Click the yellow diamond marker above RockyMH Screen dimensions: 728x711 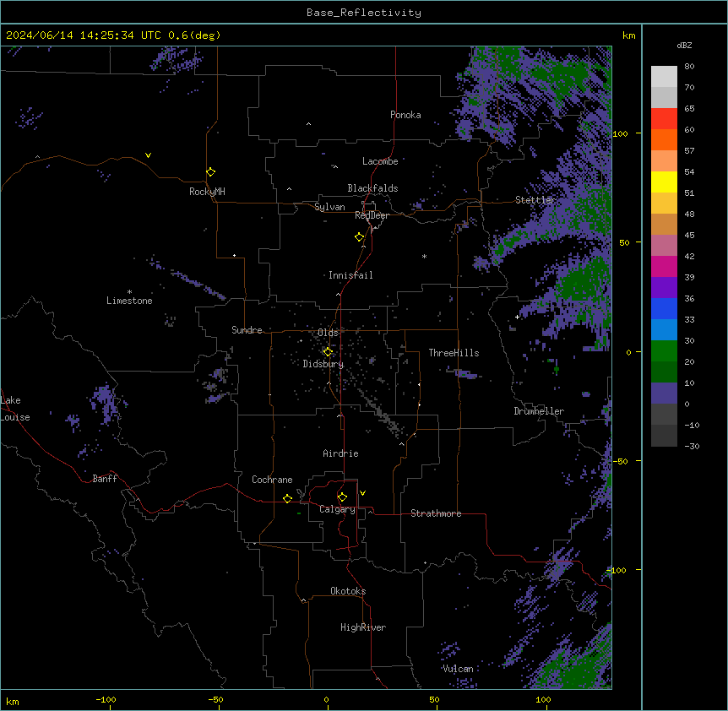tap(211, 172)
